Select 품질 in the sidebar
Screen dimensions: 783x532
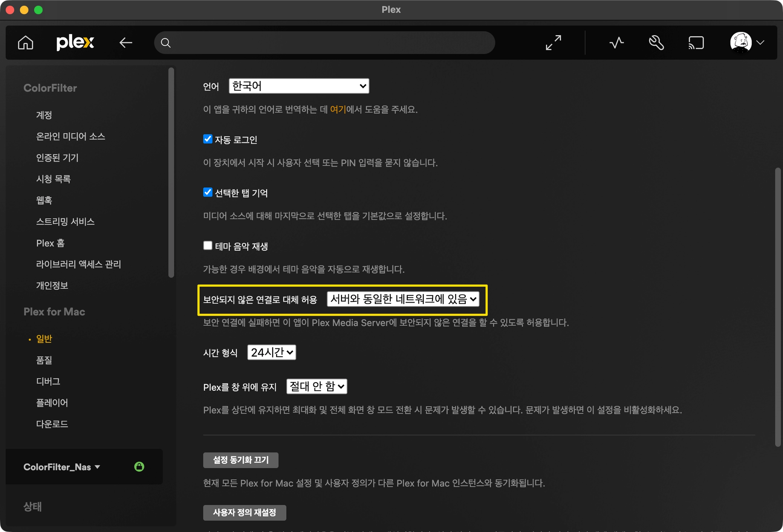point(44,360)
